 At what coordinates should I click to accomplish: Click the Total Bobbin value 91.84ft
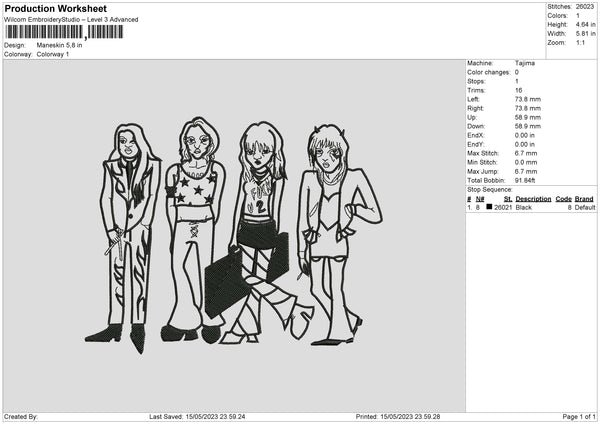coord(525,180)
